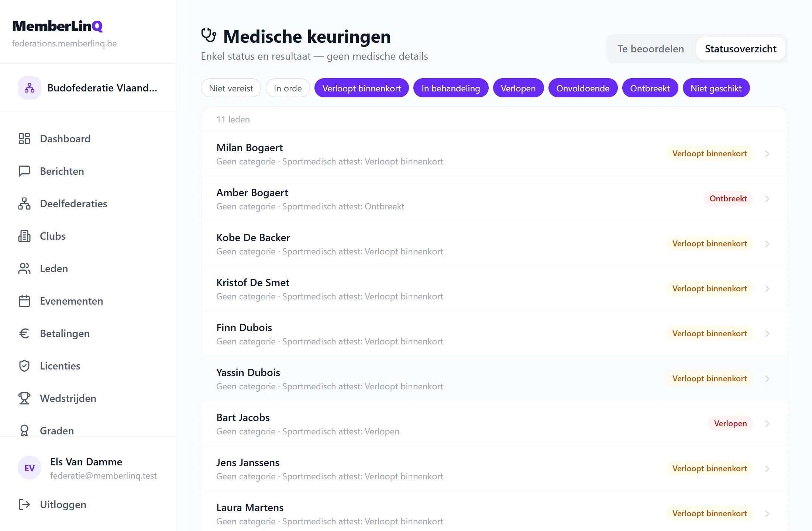Click the Licenties shield icon
The height and width of the screenshot is (531, 812).
pyautogui.click(x=24, y=366)
